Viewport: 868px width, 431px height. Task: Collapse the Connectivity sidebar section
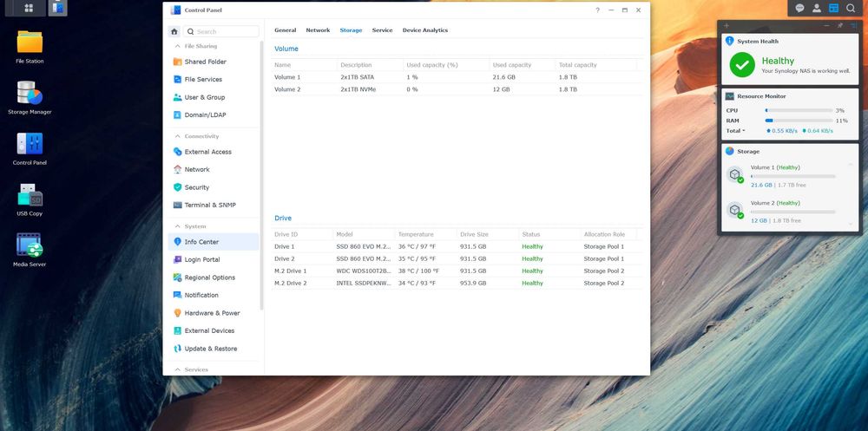177,136
